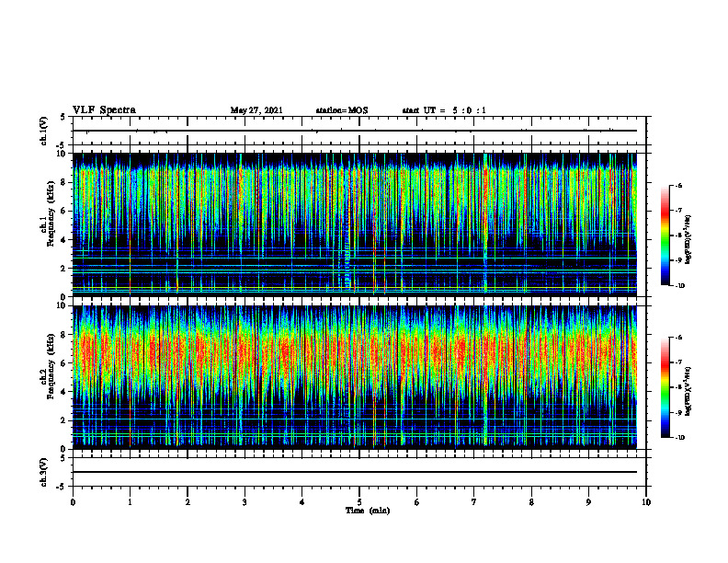Click the ch.1 color bar 'log(PSD)' label
The width and height of the screenshot is (728, 563).
click(x=688, y=240)
